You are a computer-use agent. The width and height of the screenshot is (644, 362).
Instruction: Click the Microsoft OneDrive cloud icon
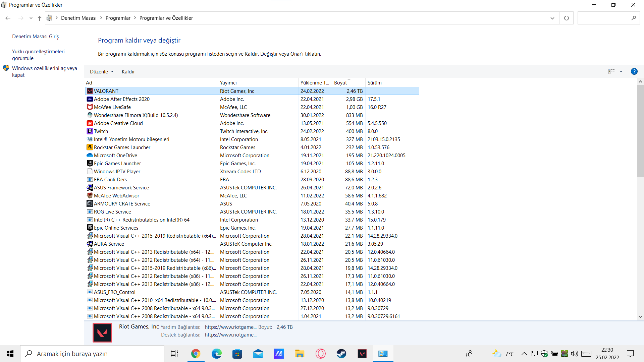90,155
